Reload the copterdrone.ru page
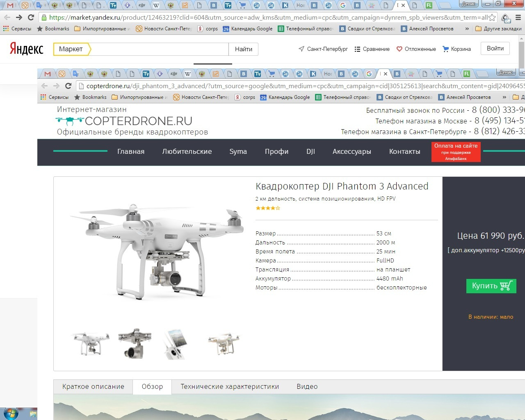This screenshot has height=420, width=525. click(68, 86)
